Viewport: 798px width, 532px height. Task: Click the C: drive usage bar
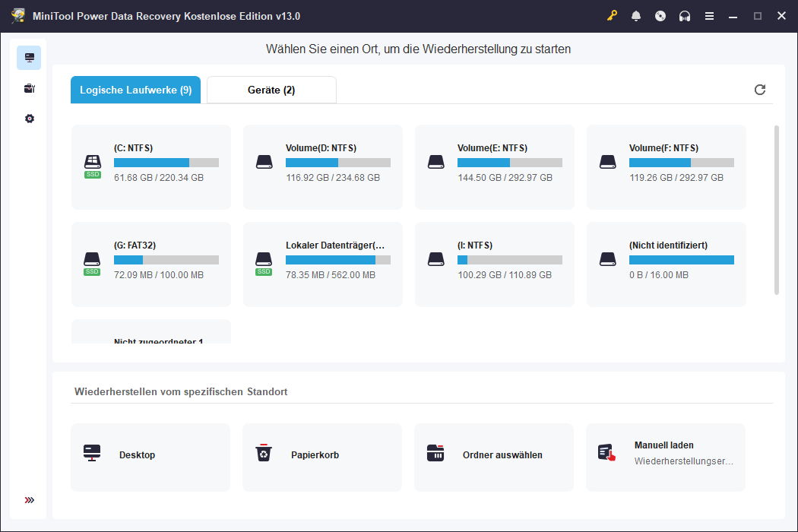click(166, 163)
